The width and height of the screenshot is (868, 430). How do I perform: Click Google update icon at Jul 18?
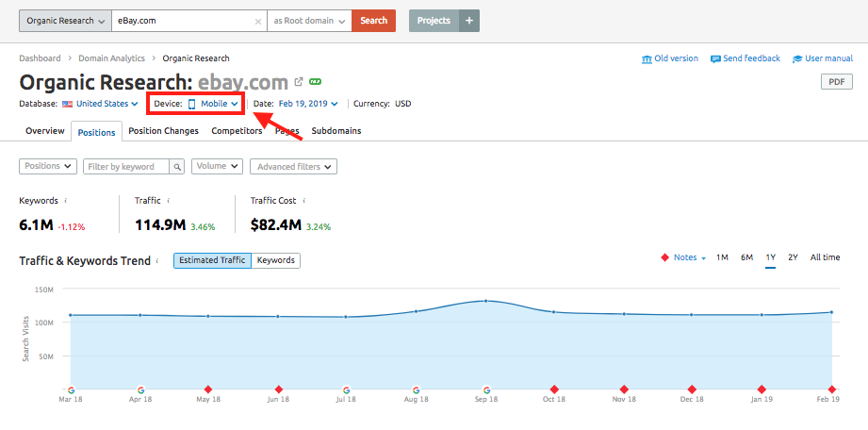346,389
